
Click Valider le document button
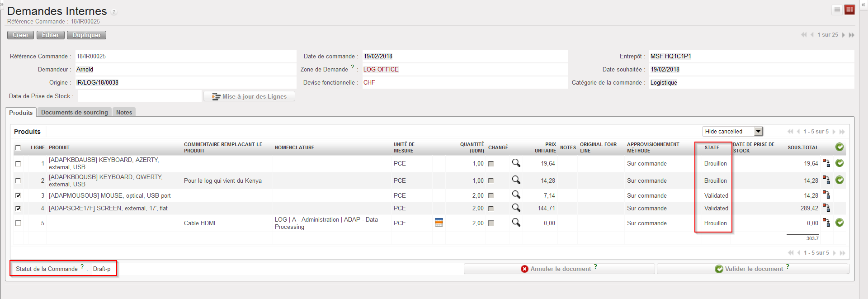[753, 269]
